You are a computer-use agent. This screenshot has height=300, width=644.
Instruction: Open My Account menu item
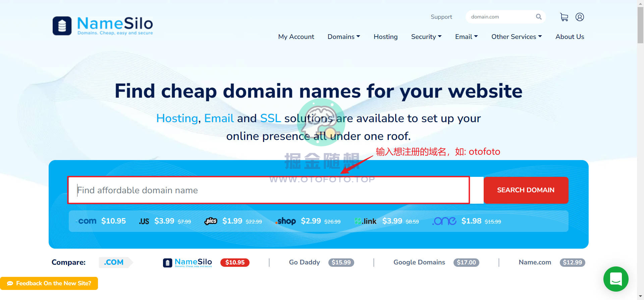click(296, 37)
